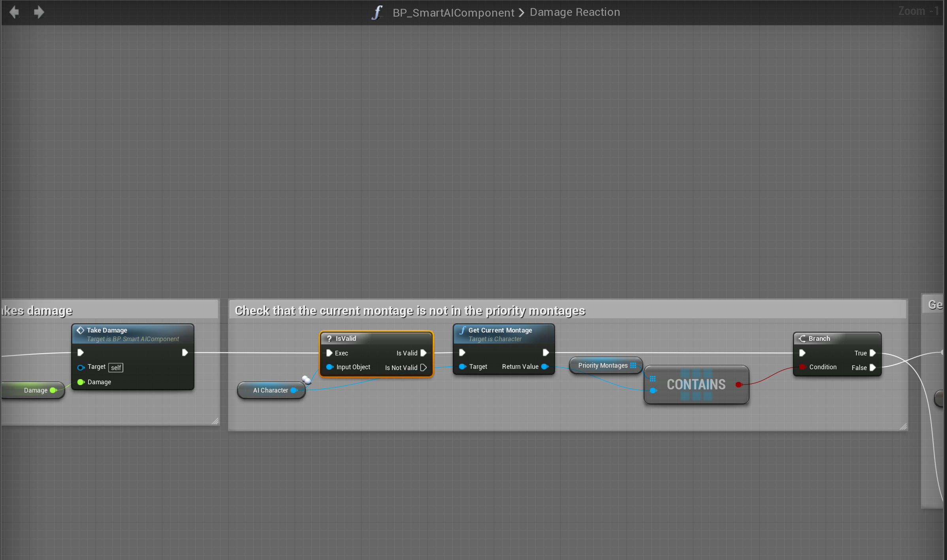Click Branch node True output pin
This screenshot has height=560, width=947.
pyautogui.click(x=873, y=353)
